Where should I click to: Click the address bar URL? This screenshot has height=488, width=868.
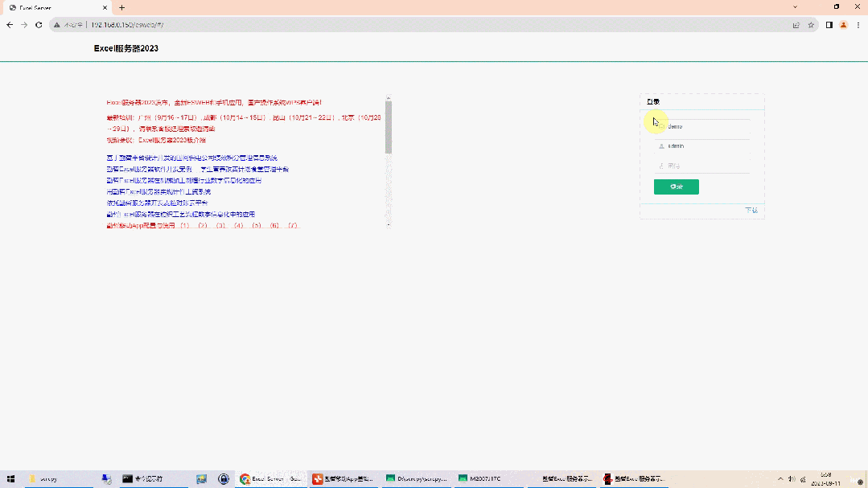point(127,25)
